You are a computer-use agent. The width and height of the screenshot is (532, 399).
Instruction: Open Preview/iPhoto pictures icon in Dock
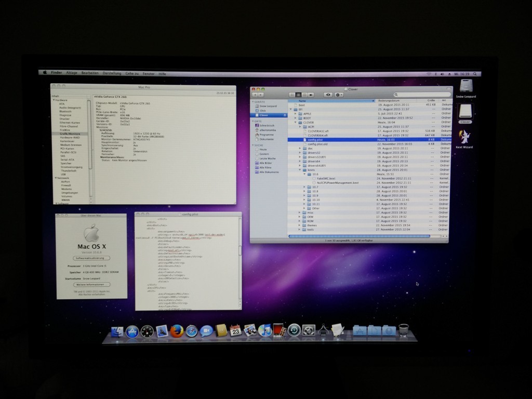pos(250,330)
